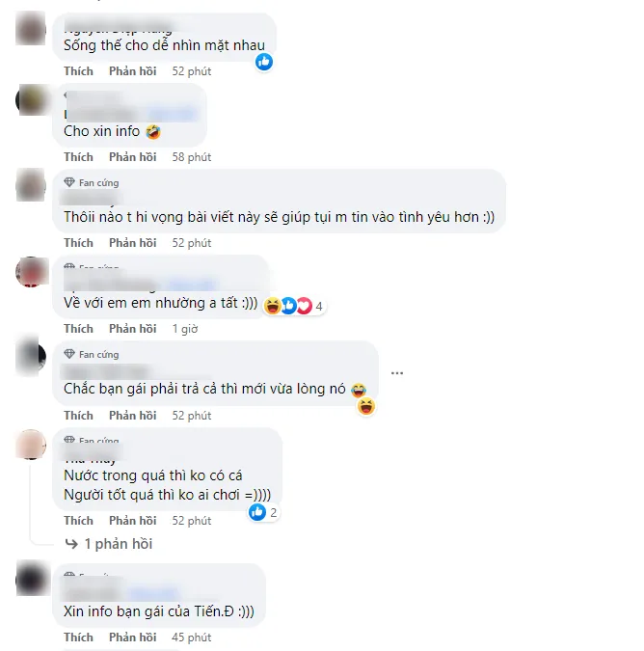Click '45 phút' timestamp on last comment
This screenshot has height=651, width=644.
(x=192, y=637)
